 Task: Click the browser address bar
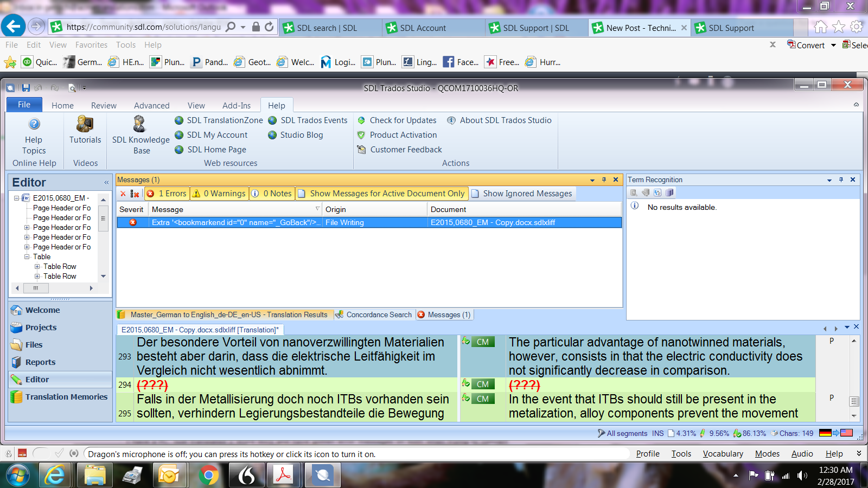143,27
